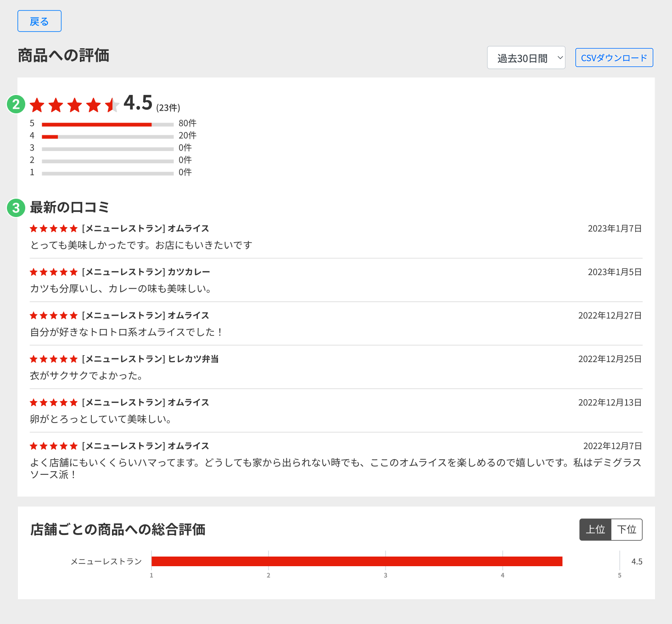Click stars on the 2022年12月7日 review
672x624 pixels.
54,446
